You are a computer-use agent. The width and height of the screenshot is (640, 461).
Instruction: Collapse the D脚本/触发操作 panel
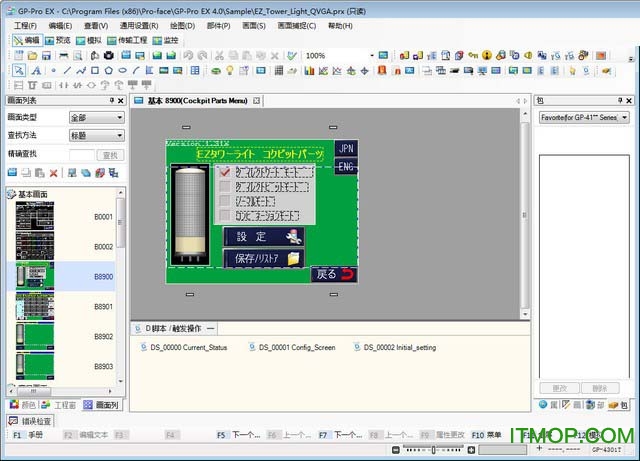tap(211, 328)
